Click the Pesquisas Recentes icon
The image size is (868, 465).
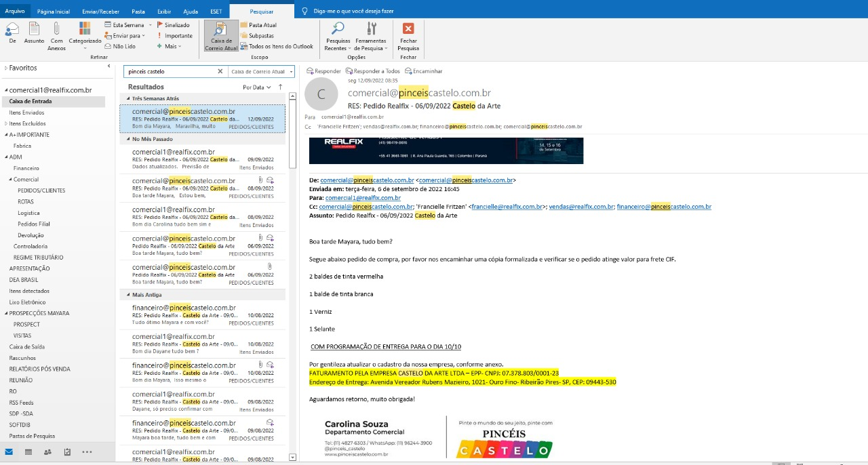click(x=338, y=28)
